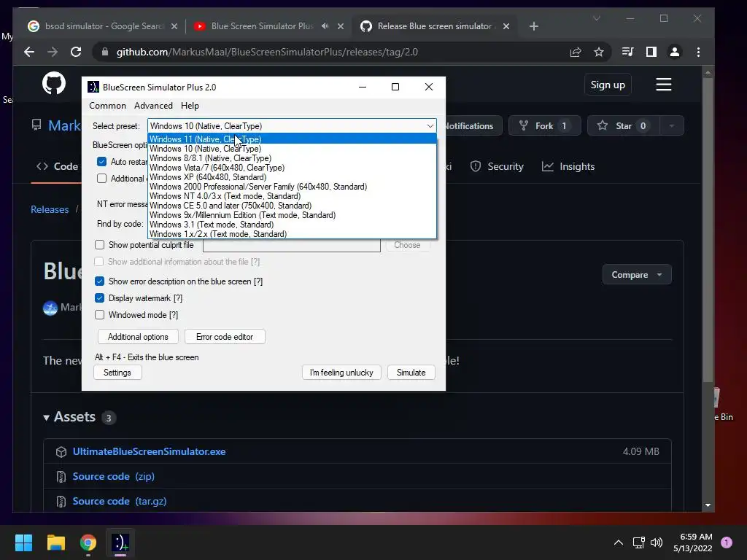This screenshot has width=747, height=560.
Task: Select Windows CE 5.0 and later preset
Action: coord(292,206)
